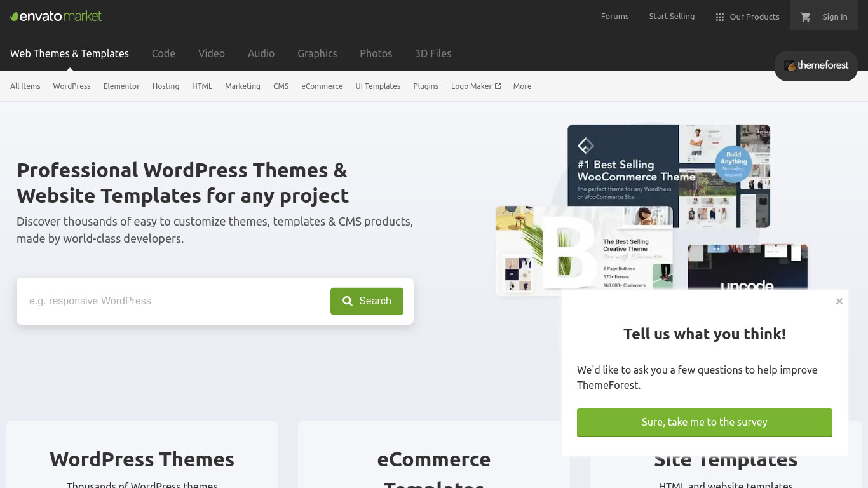Close the survey popup
The image size is (868, 488).
coord(839,301)
